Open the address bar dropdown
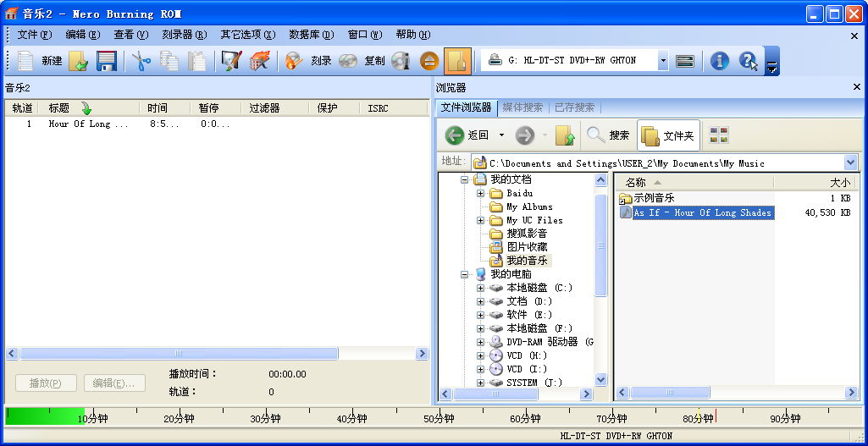868x446 pixels. pyautogui.click(x=851, y=162)
